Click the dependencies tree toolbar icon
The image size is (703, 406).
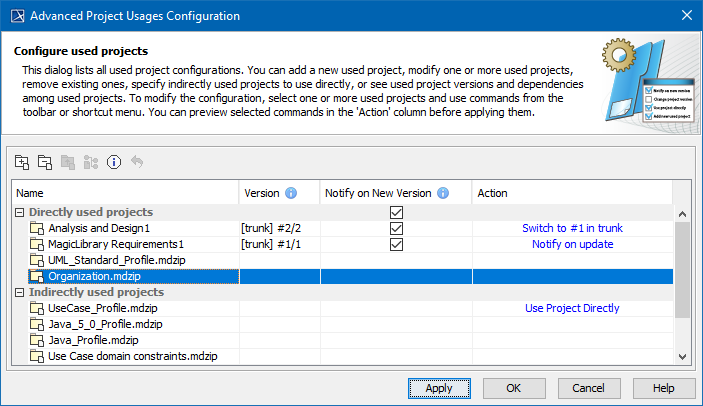coord(91,162)
